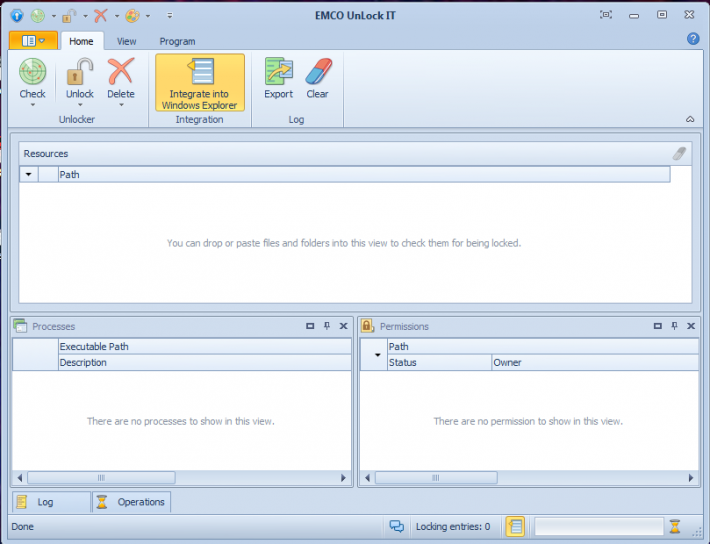
Task: Click full screen mode title bar icon
Action: click(x=606, y=15)
